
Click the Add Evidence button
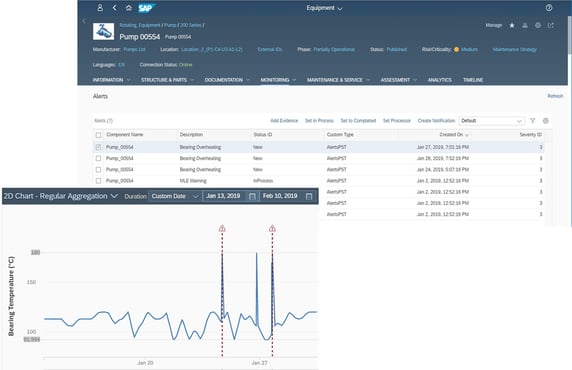(284, 121)
